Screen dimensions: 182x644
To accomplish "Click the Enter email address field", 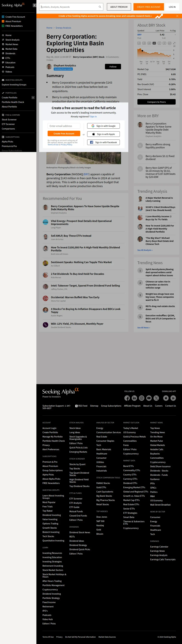I will (x=64, y=126).
